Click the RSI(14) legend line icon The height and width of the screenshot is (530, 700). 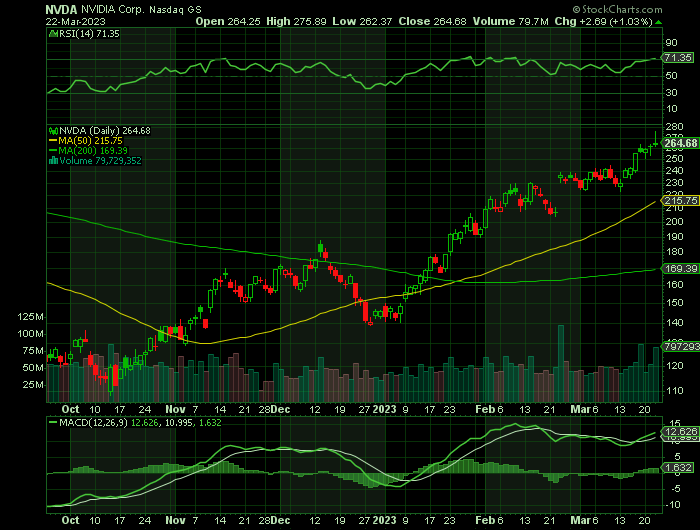coord(53,34)
